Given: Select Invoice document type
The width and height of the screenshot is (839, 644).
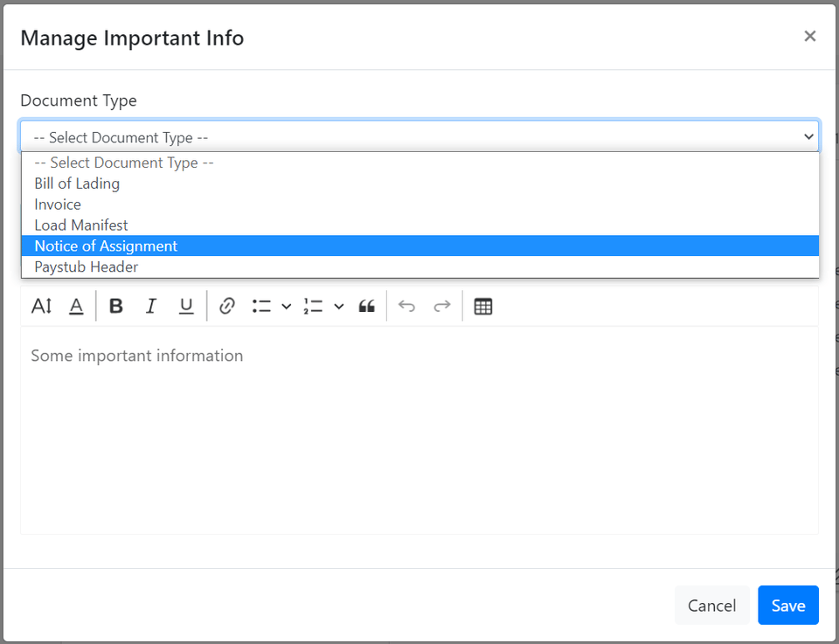Looking at the screenshot, I should [420, 204].
